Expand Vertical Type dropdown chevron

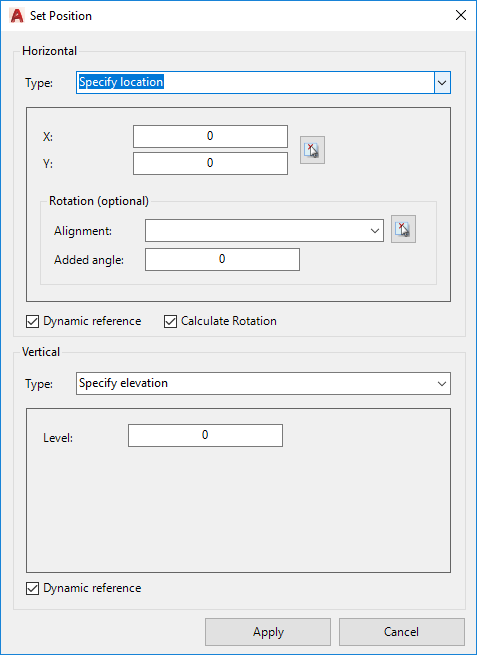[x=441, y=383]
